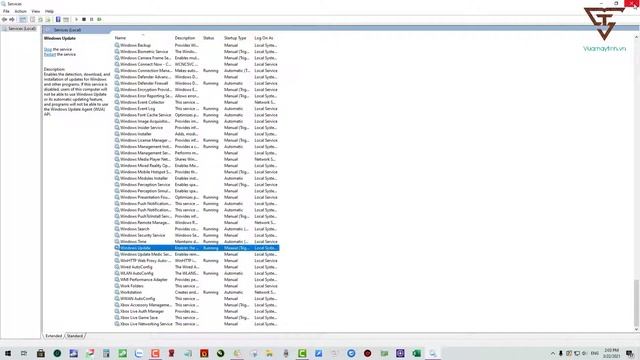Viewport: 640px width, 360px height.
Task: Select the Windows Font Cache Service row
Action: tap(197, 115)
